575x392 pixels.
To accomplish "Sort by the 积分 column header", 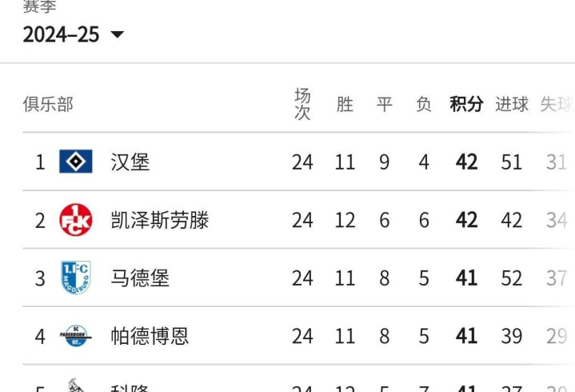I will pos(466,104).
